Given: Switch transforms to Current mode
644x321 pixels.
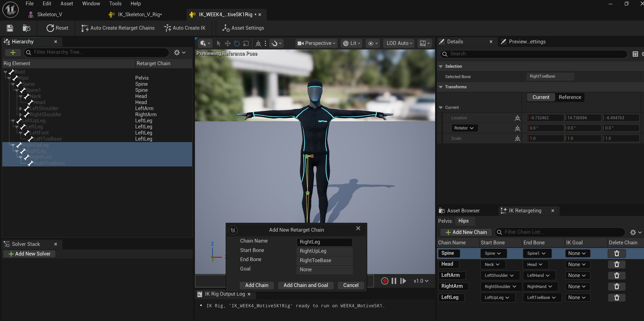Looking at the screenshot, I should point(541,97).
